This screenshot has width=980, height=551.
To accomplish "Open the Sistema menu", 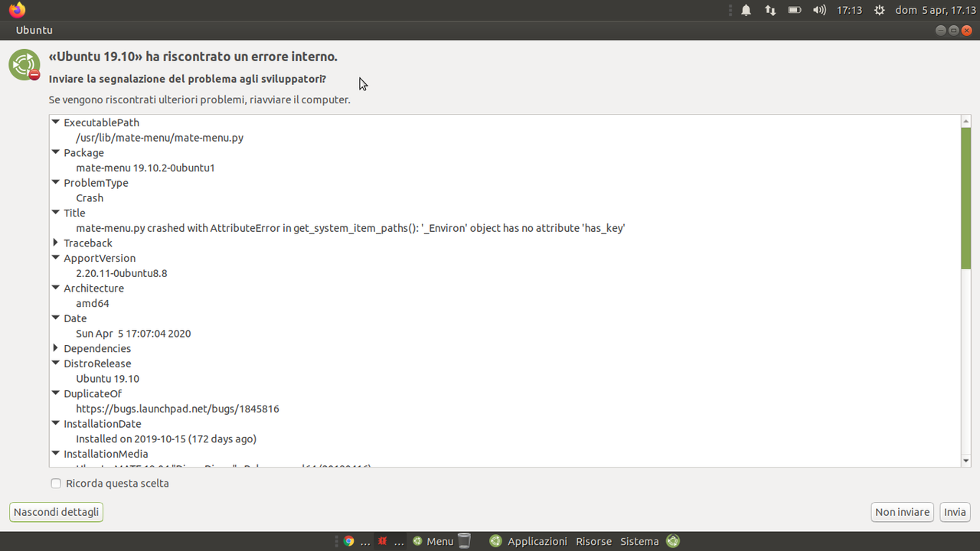I will (x=639, y=541).
